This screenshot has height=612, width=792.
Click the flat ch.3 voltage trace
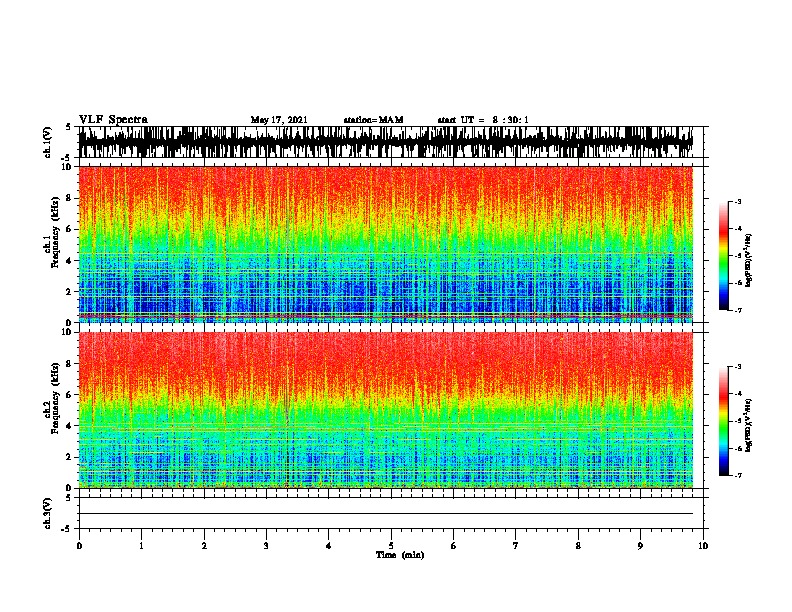coord(385,513)
